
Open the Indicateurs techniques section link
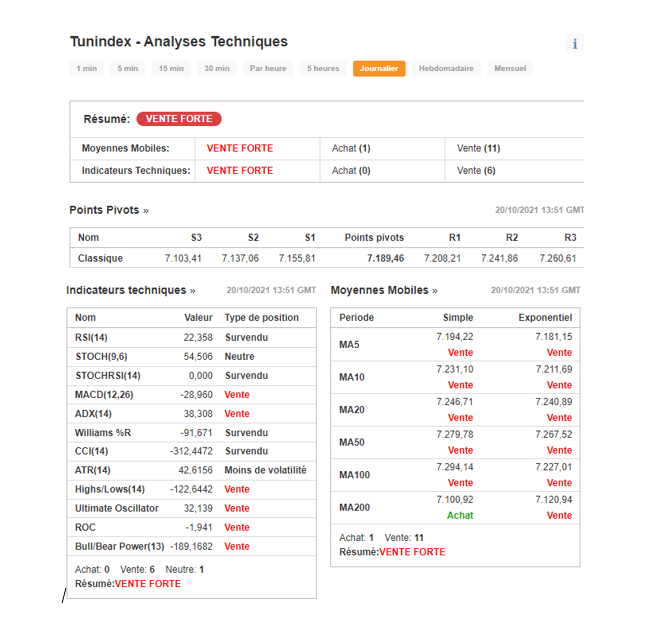click(130, 290)
